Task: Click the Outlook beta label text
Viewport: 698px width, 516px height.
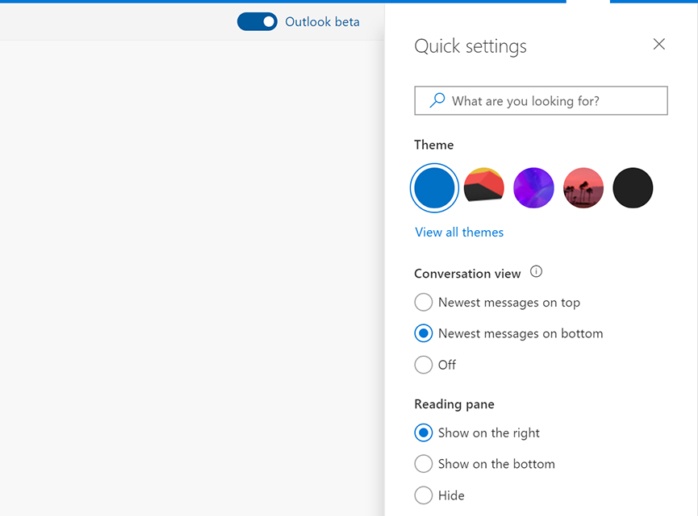Action: pos(322,22)
